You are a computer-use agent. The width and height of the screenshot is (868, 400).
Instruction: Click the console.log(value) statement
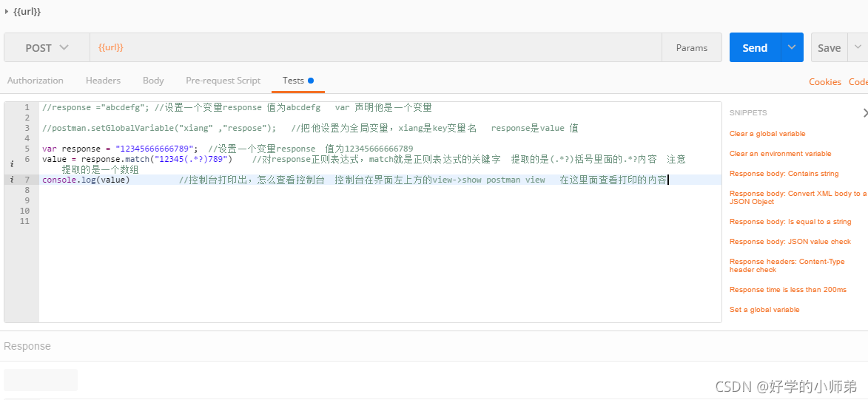(86, 180)
